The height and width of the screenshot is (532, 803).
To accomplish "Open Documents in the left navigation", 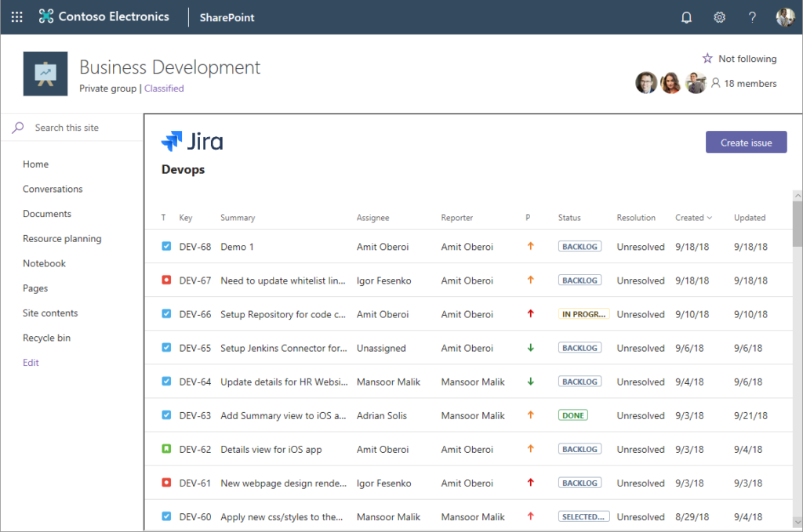I will (47, 214).
